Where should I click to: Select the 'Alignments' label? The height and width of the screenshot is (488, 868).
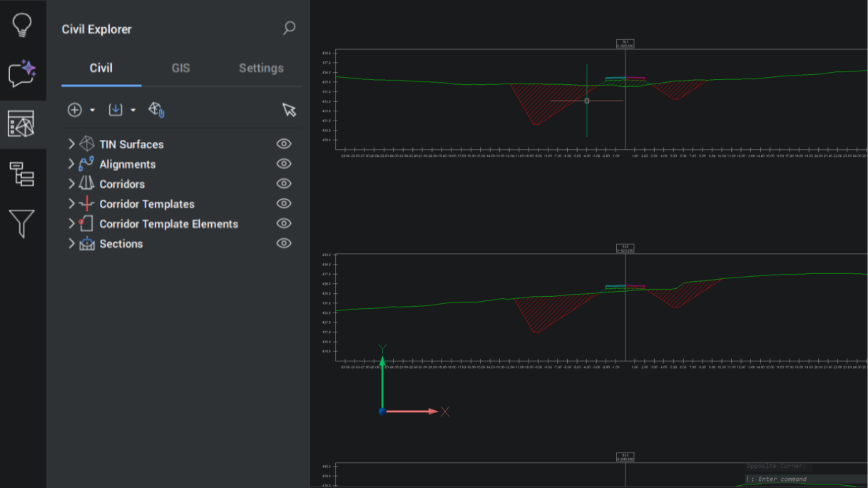[x=128, y=164]
